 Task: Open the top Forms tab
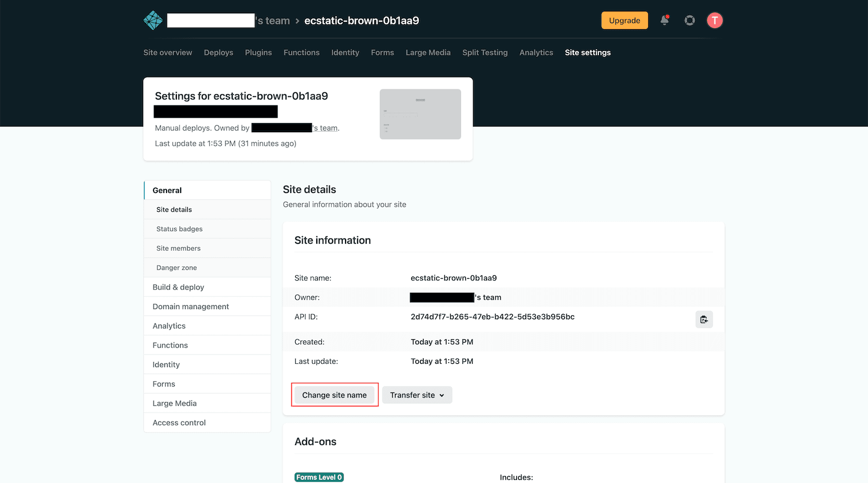[382, 53]
